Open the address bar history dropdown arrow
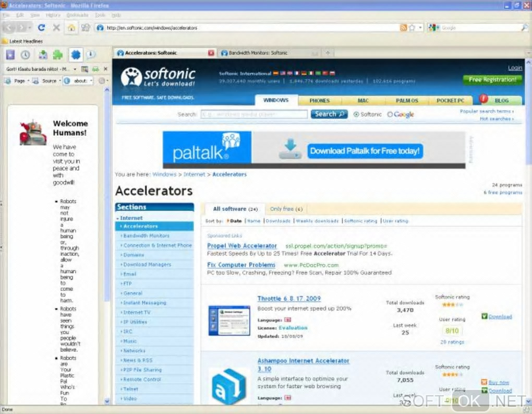 pyautogui.click(x=421, y=28)
